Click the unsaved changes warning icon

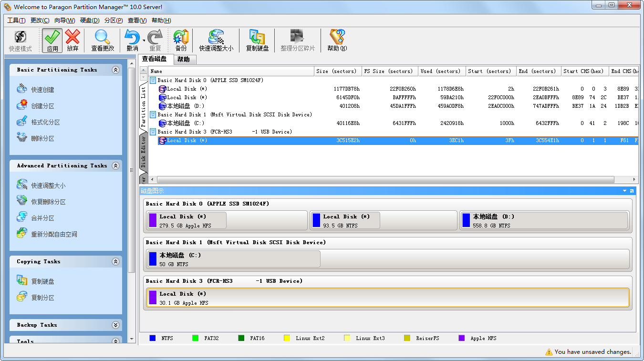click(549, 352)
